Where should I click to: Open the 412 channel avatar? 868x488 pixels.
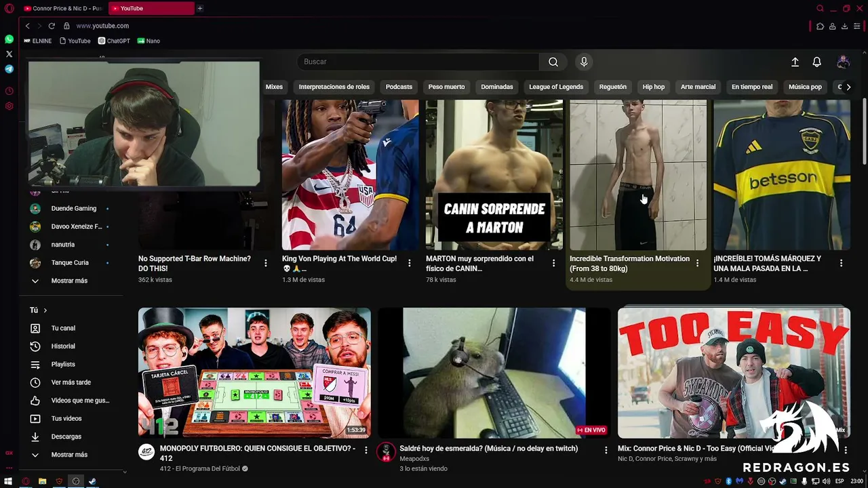tap(146, 452)
